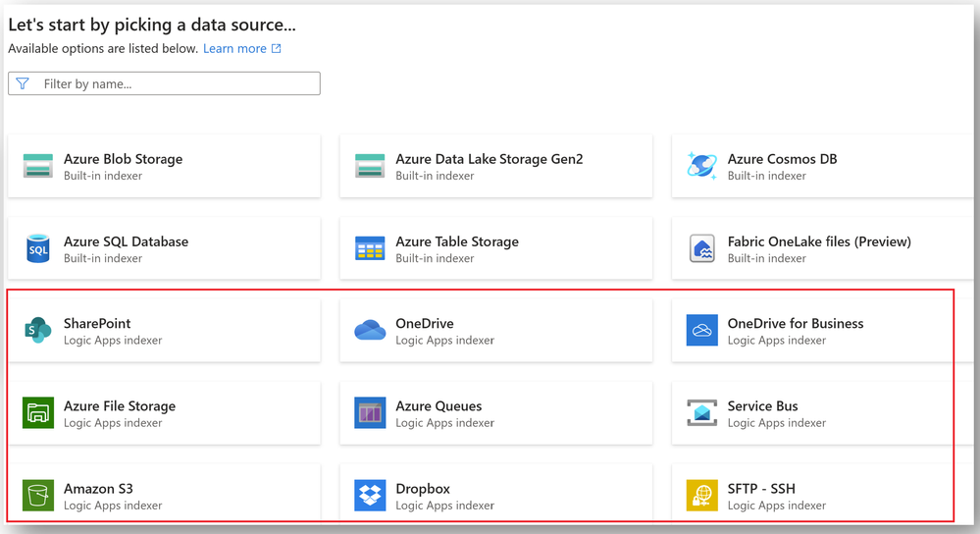This screenshot has width=980, height=534.
Task: Select the Azure File Storage tile
Action: (x=165, y=412)
